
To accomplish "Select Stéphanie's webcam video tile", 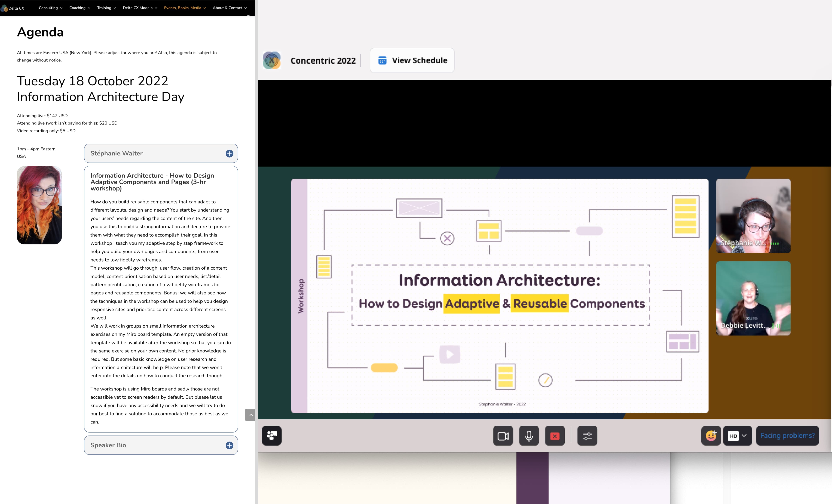I will pos(753,216).
